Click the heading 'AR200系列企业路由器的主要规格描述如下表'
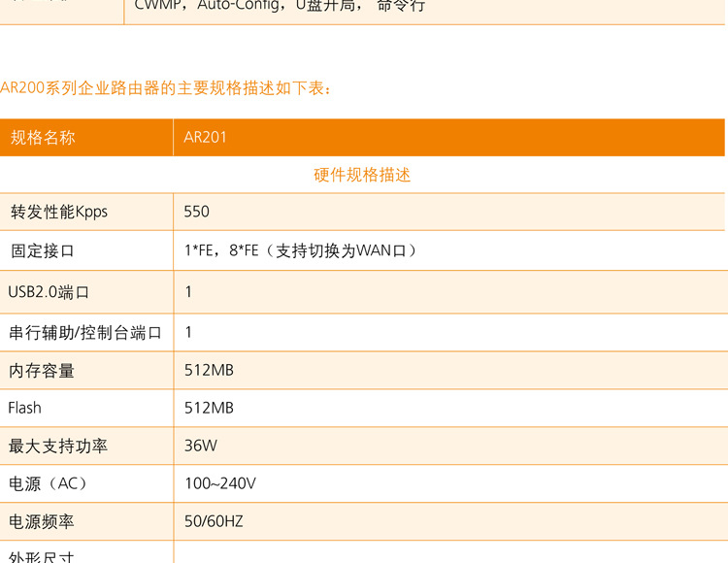728x563 pixels. [166, 87]
